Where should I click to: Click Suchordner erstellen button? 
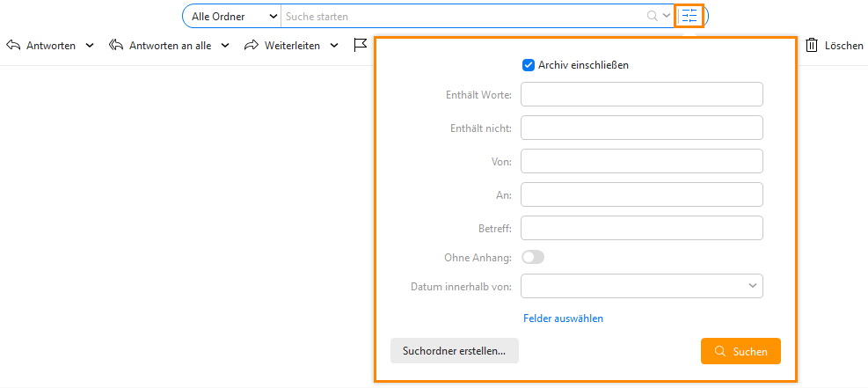(x=455, y=351)
